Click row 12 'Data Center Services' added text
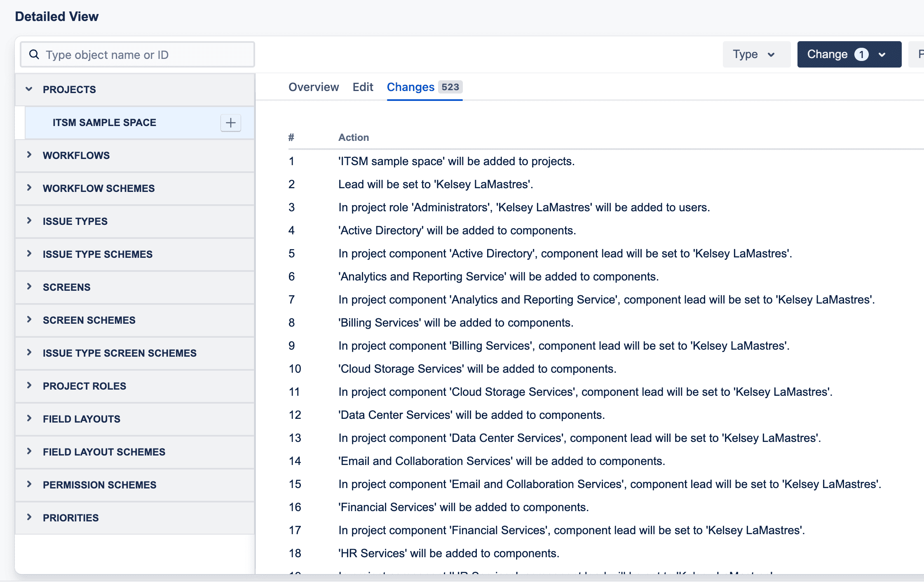The image size is (924, 584). 471,415
